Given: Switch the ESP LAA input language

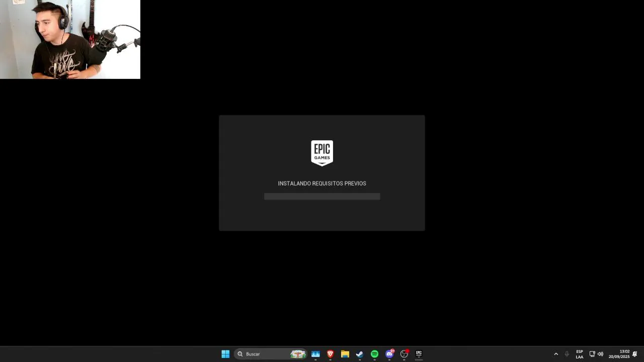Looking at the screenshot, I should (x=580, y=354).
